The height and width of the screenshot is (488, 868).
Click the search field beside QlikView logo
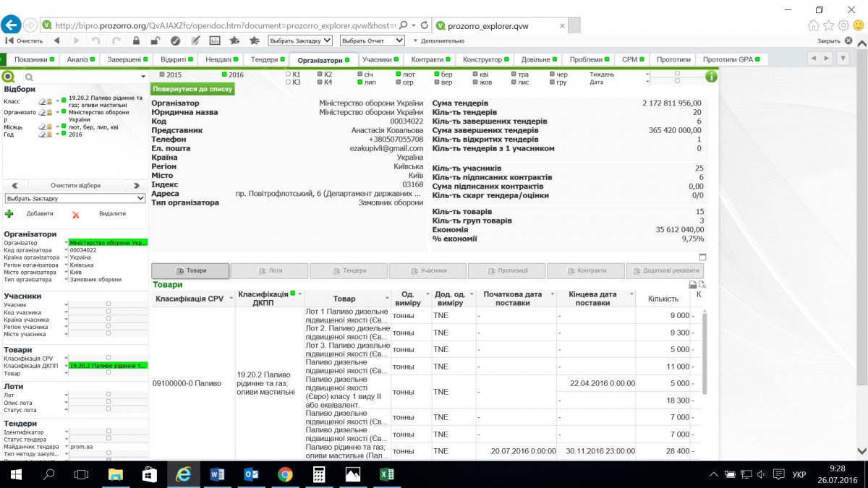pos(83,77)
